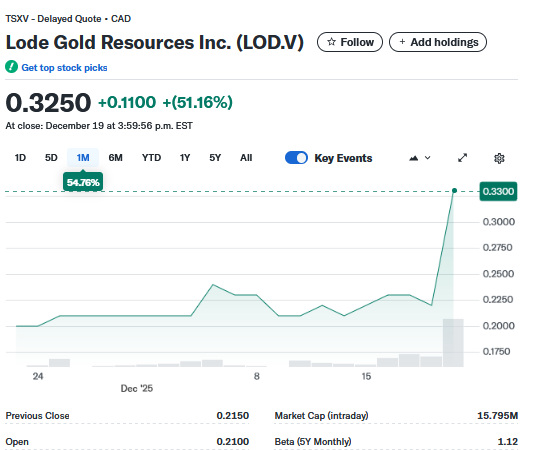
Task: Click the Follow star button
Action: tap(349, 42)
